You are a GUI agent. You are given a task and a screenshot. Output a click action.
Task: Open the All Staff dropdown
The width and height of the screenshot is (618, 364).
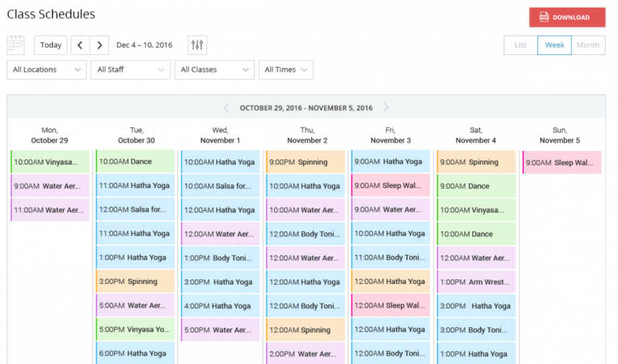(x=130, y=70)
